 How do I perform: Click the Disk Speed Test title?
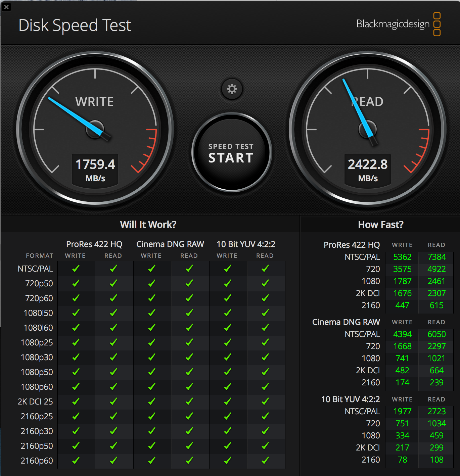[75, 26]
